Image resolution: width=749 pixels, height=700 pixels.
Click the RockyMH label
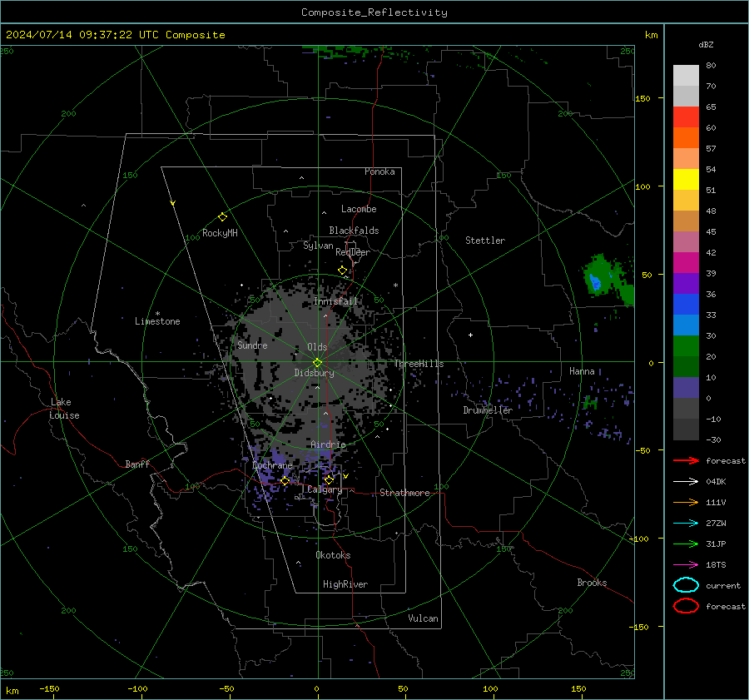pyautogui.click(x=220, y=233)
